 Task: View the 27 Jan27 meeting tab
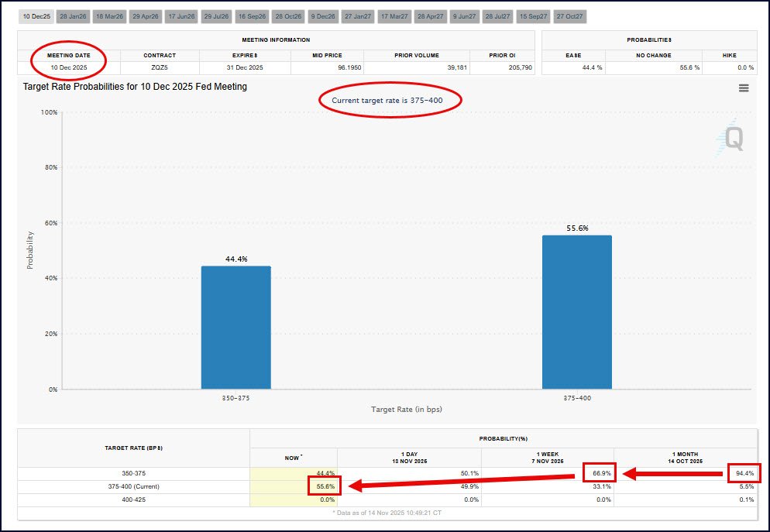pyautogui.click(x=358, y=16)
